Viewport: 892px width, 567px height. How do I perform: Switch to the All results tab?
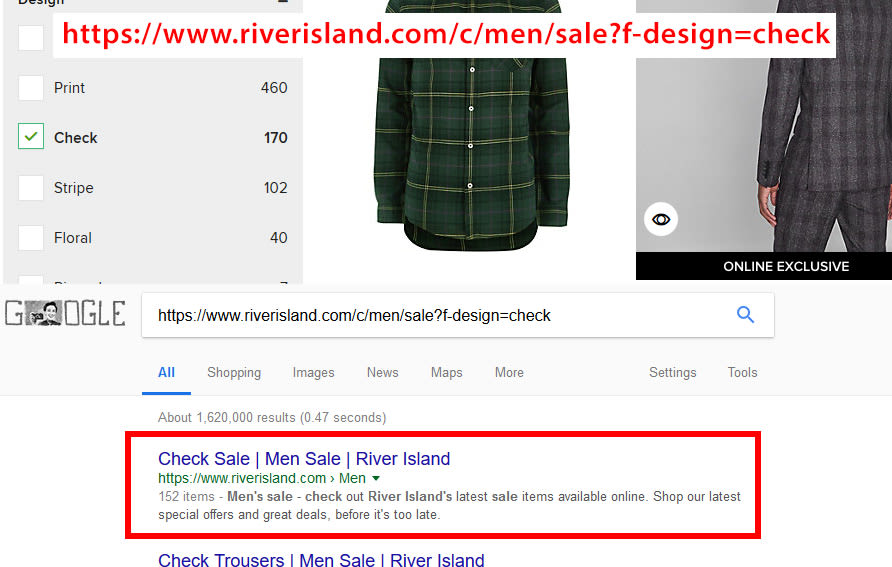click(x=166, y=373)
